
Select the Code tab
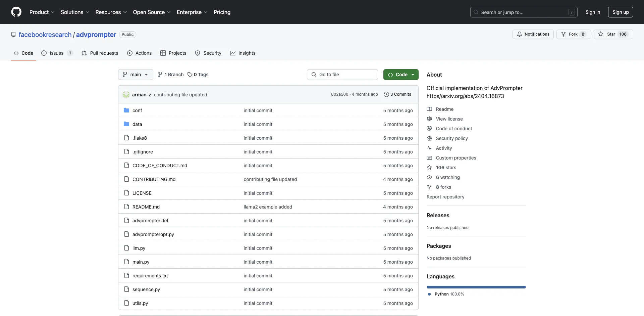[23, 53]
